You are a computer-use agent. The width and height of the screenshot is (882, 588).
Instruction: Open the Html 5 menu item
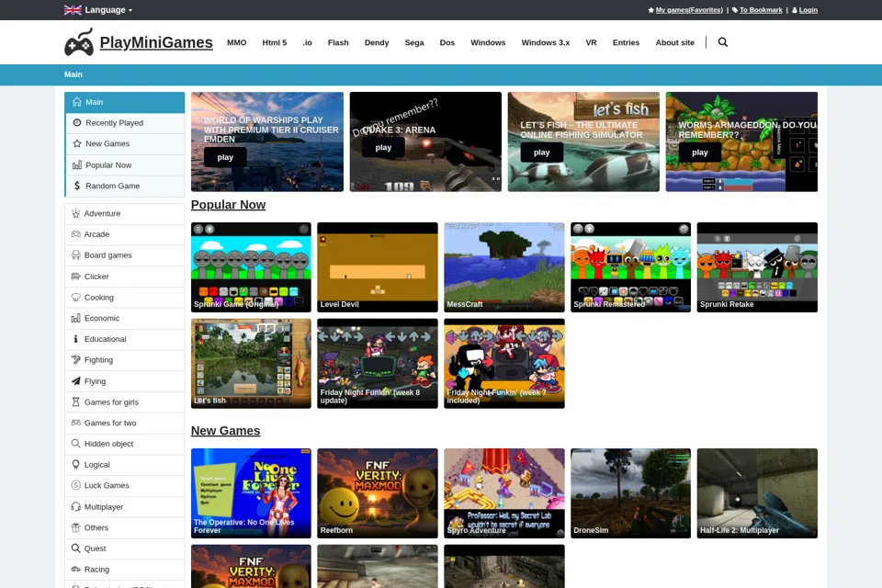tap(275, 42)
